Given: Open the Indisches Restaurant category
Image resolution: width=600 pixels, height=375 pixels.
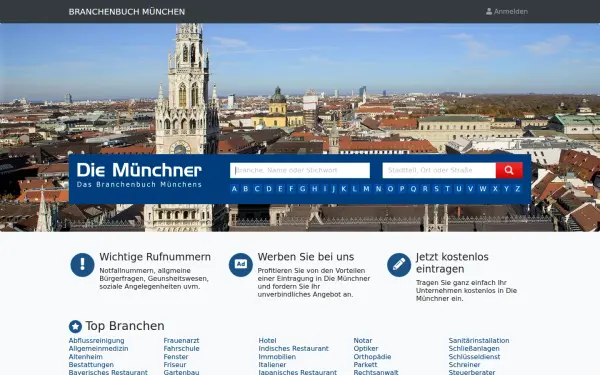Looking at the screenshot, I should pyautogui.click(x=293, y=349).
